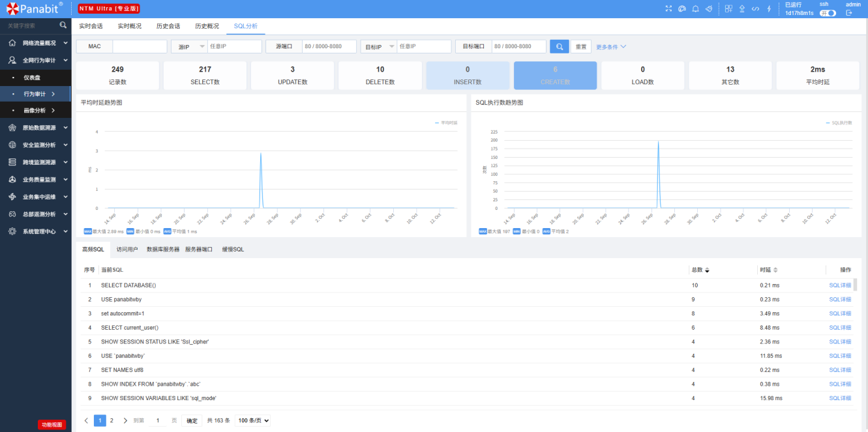Open the 100 条/页 page size dropdown

252,421
